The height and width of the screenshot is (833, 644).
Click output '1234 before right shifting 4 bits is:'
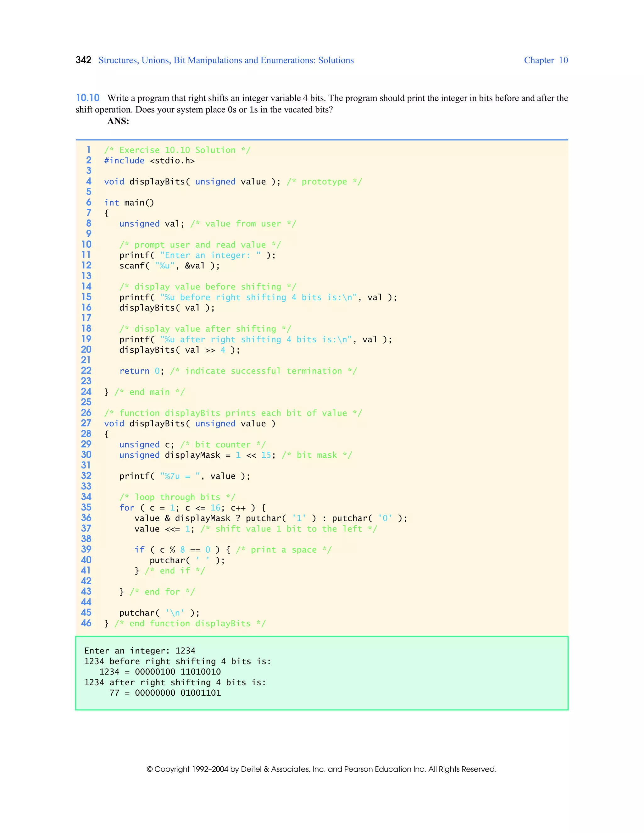coord(178,661)
